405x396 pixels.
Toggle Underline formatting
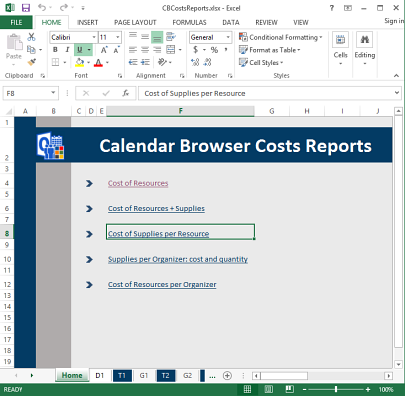point(80,50)
